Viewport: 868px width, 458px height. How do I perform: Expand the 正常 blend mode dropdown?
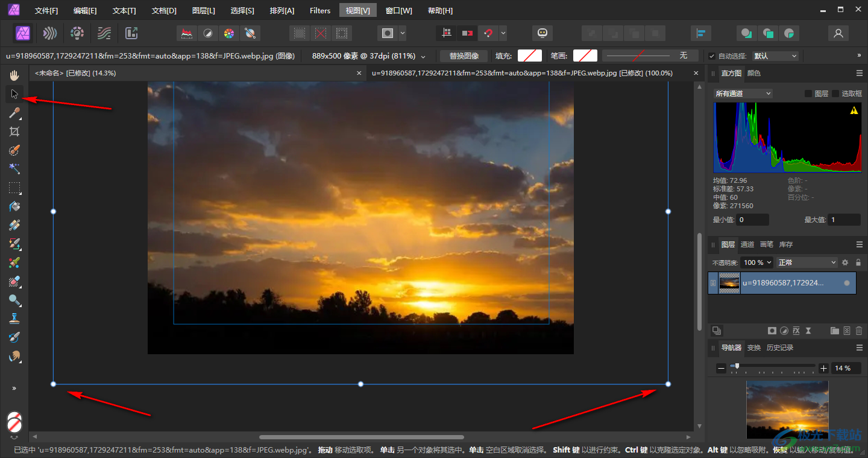pos(807,262)
